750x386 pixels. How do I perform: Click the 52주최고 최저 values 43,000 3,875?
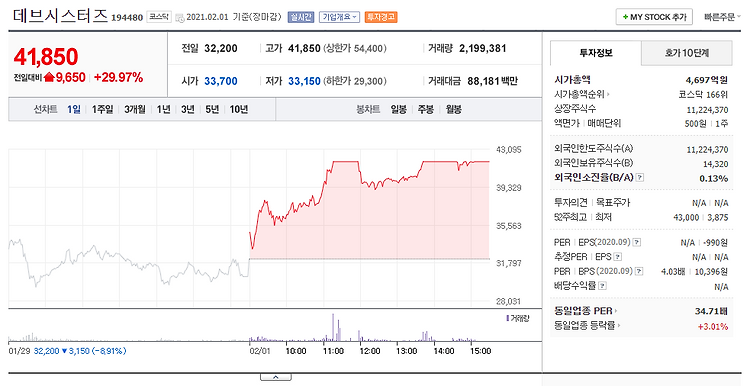coord(701,217)
